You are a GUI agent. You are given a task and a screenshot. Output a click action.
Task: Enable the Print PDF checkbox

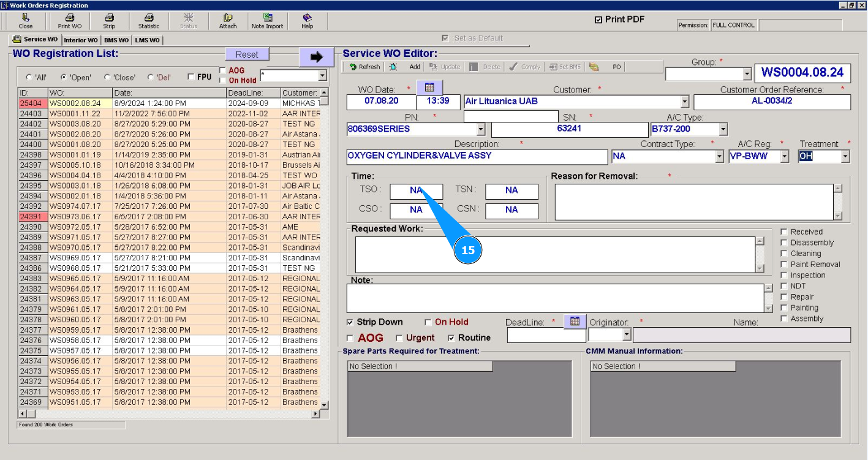(598, 20)
